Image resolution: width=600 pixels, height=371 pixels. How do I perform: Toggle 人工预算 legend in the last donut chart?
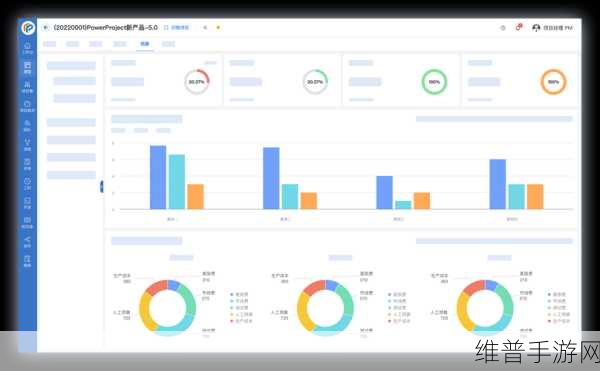[559, 314]
